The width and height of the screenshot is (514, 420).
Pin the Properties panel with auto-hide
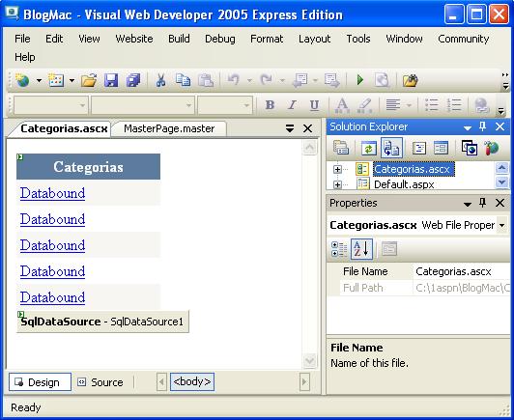(482, 203)
